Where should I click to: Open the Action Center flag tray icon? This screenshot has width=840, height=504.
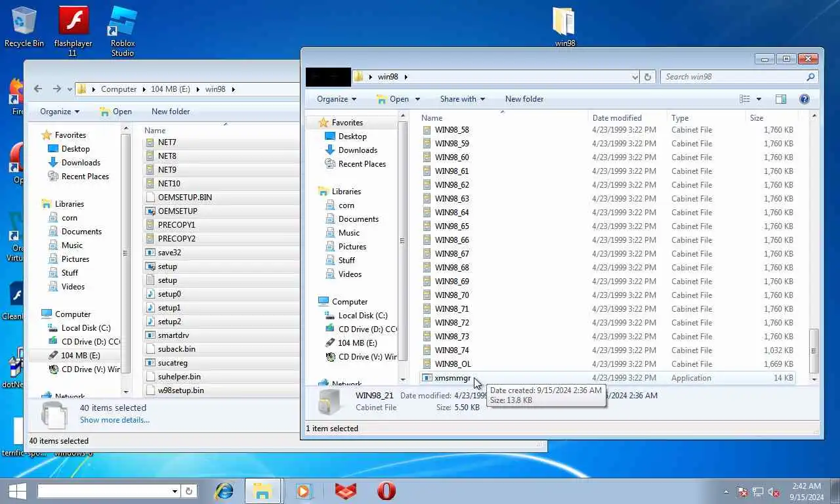[742, 492]
